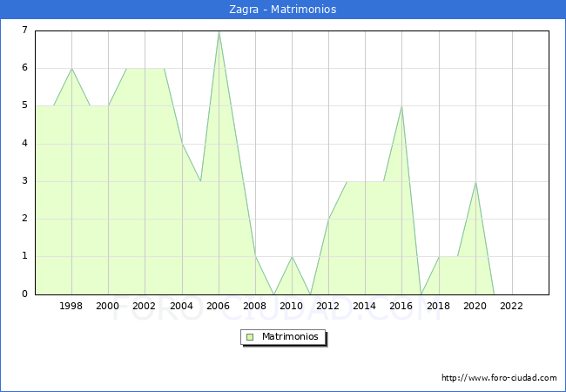Click the y-axis value 3
This screenshot has height=392, width=566.
(24, 181)
